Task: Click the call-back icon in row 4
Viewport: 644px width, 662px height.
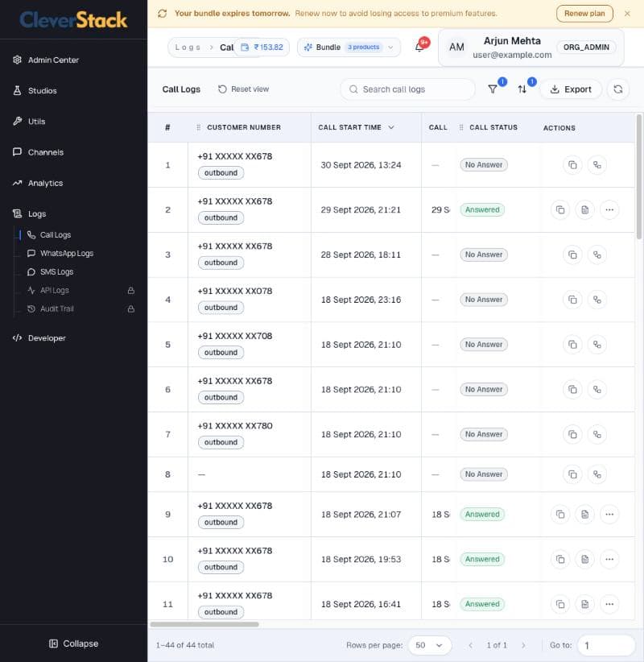Action: [x=597, y=300]
